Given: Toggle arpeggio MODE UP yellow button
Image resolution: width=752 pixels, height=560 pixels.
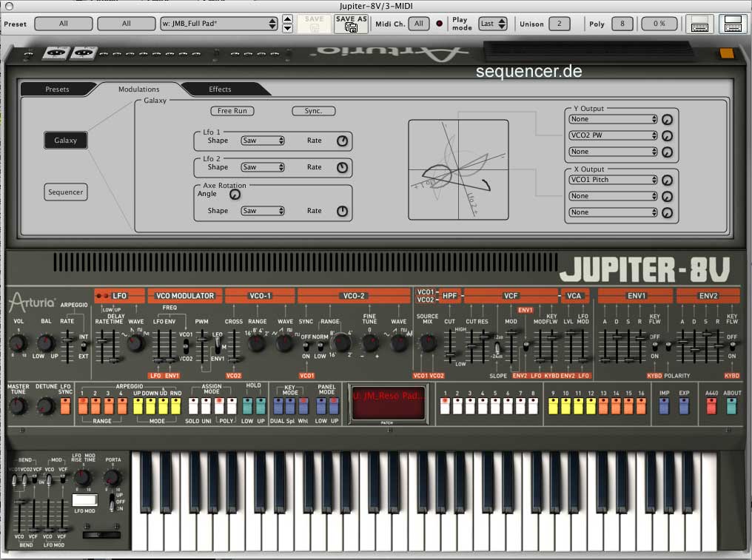Looking at the screenshot, I should pos(138,406).
